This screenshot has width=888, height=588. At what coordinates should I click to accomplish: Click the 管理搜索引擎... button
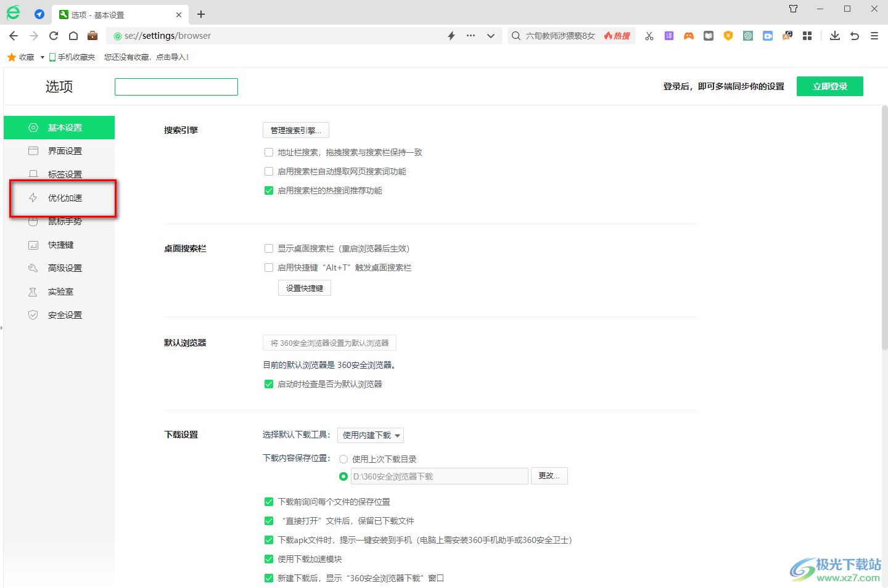point(296,130)
